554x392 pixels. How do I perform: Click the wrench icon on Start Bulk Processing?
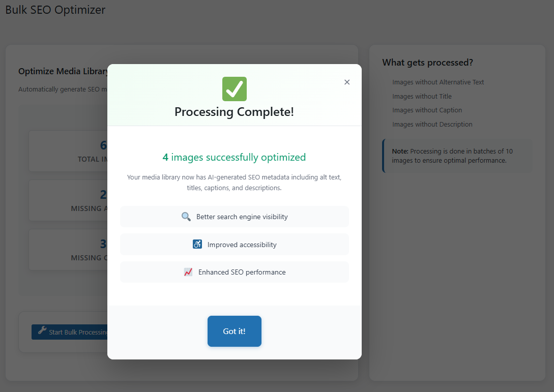(x=42, y=331)
